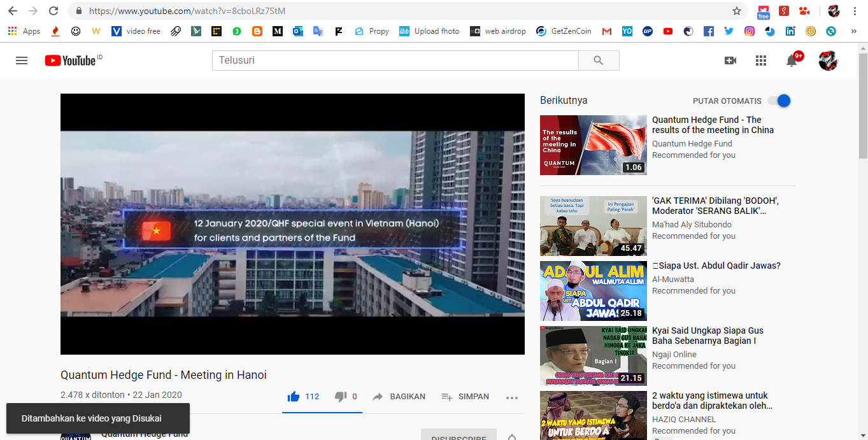Toggle the dislike button showing 0

coord(346,397)
